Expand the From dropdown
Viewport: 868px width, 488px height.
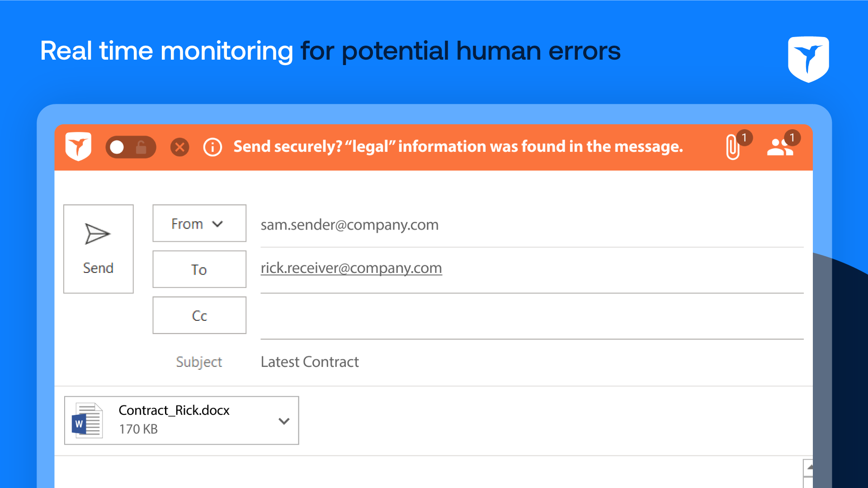pyautogui.click(x=199, y=224)
